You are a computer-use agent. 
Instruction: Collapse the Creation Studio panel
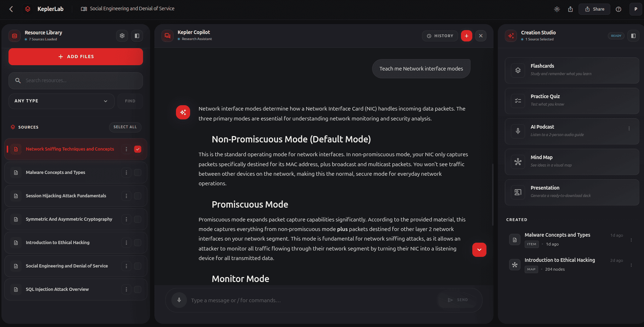633,36
